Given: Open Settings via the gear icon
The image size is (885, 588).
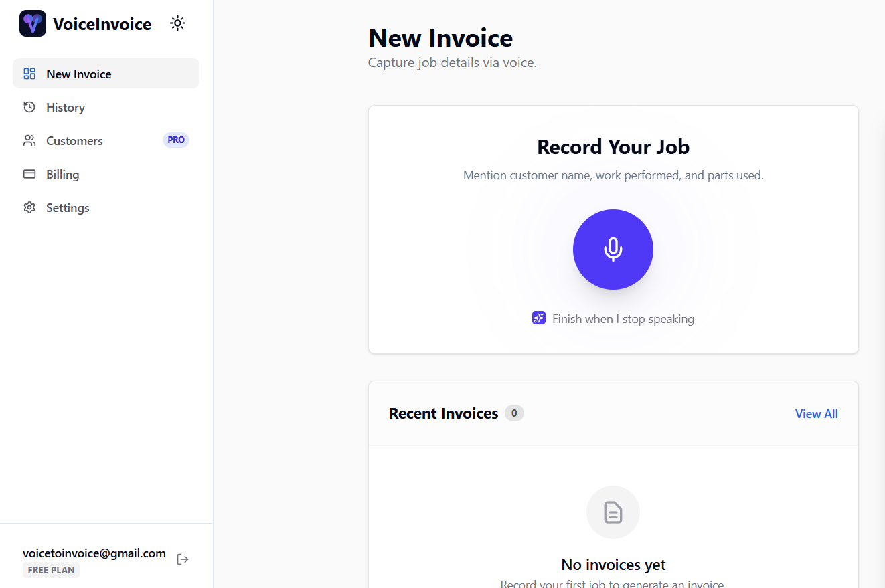Looking at the screenshot, I should 29,207.
